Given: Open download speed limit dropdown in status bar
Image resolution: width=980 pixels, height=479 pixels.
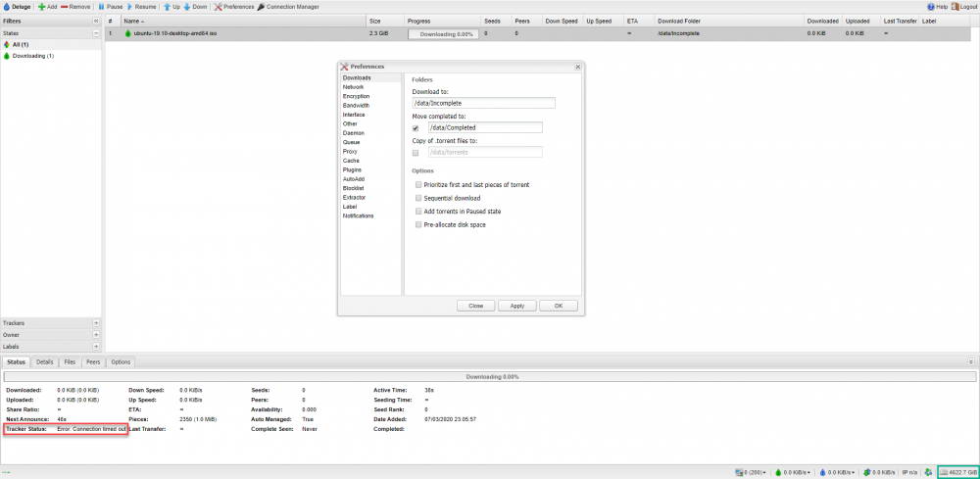Looking at the screenshot, I should tap(792, 472).
